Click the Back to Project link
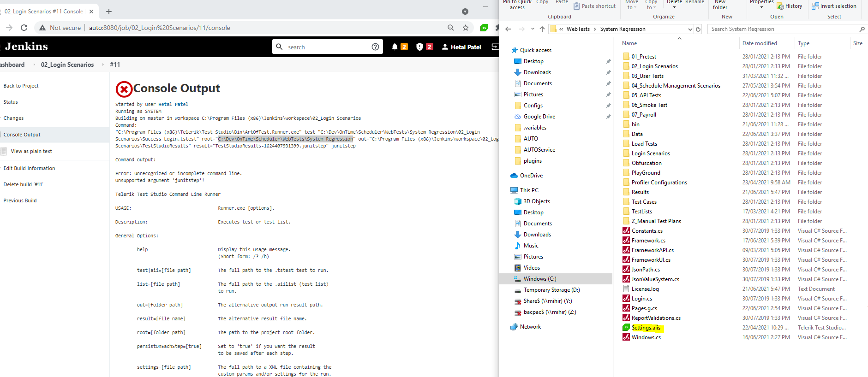 point(21,86)
